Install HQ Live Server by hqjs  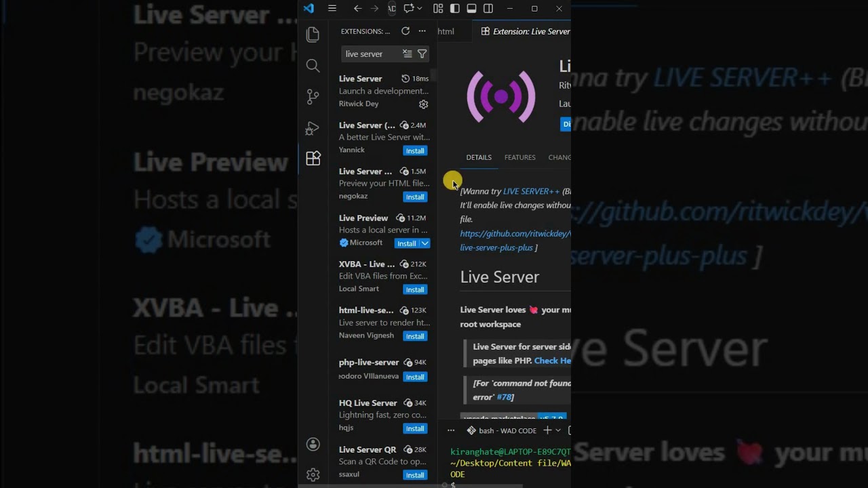click(x=415, y=428)
